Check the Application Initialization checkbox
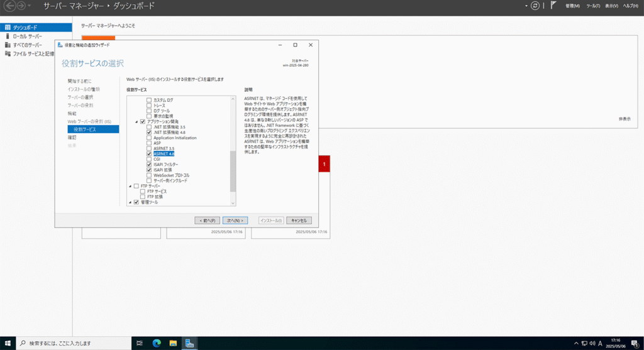Viewport: 644px width, 350px height. tap(149, 138)
